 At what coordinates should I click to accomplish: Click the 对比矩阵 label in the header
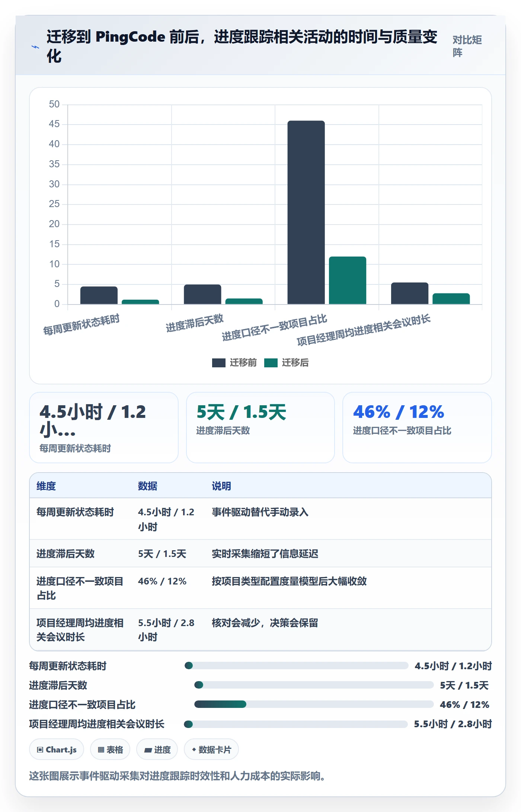tap(467, 46)
